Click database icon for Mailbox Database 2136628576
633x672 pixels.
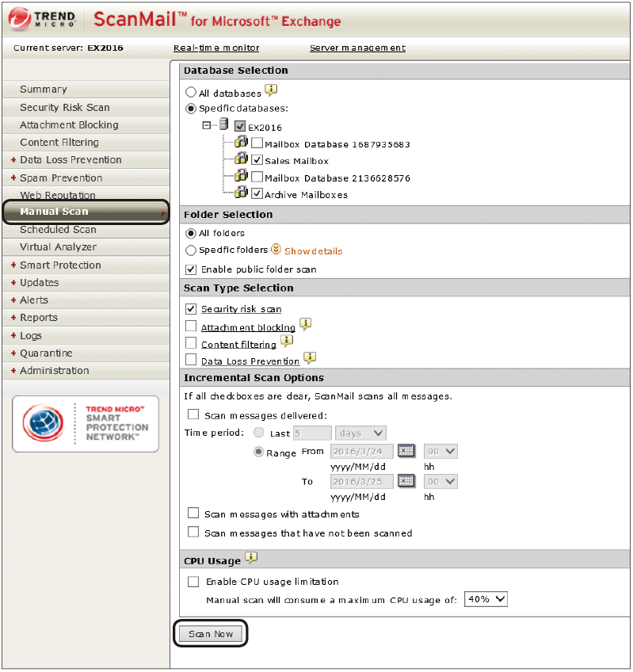[x=242, y=175]
